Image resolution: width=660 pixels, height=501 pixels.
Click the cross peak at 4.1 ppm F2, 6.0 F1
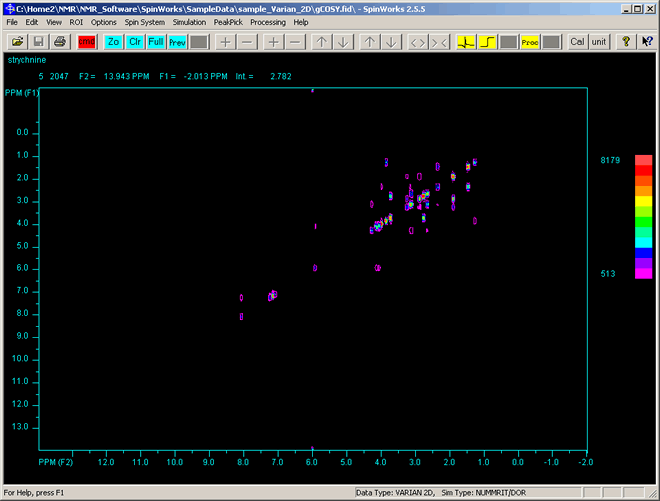[x=378, y=268]
